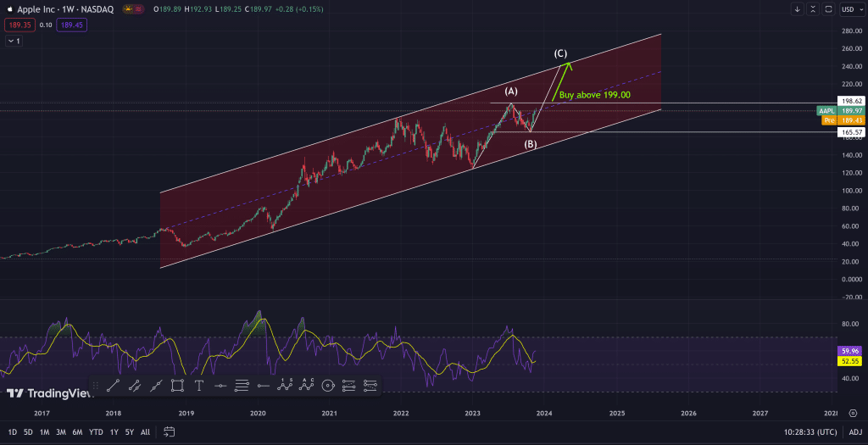The width and height of the screenshot is (868, 445).
Task: Click the 165.57 horizontal line price label
Action: point(851,133)
